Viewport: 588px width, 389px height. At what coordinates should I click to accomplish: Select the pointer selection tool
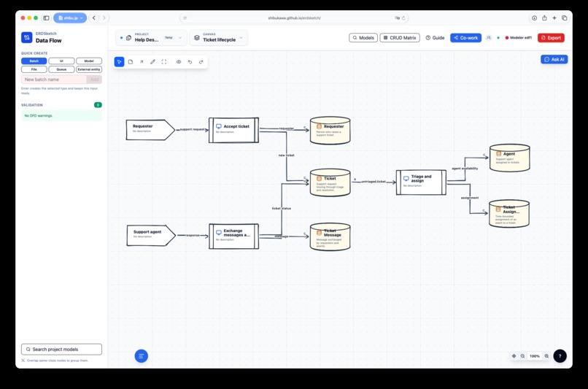pos(119,62)
